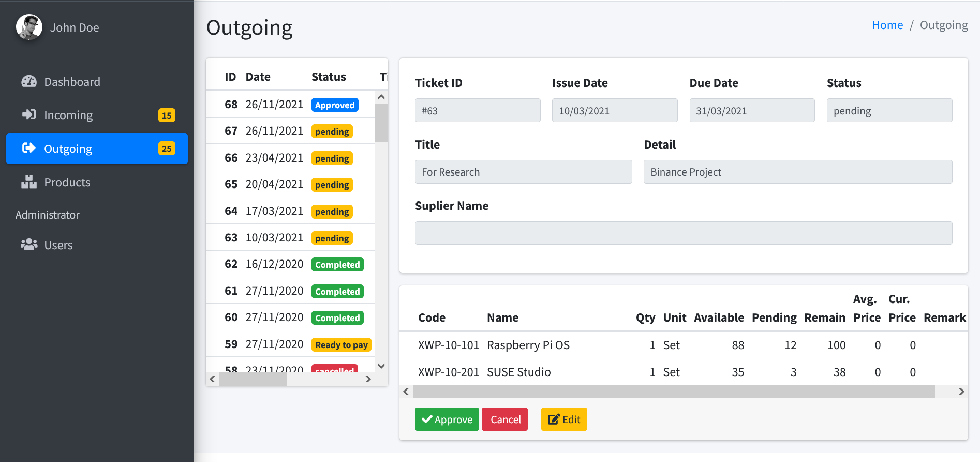The width and height of the screenshot is (980, 462).
Task: Open the Users menu item
Action: [97, 245]
